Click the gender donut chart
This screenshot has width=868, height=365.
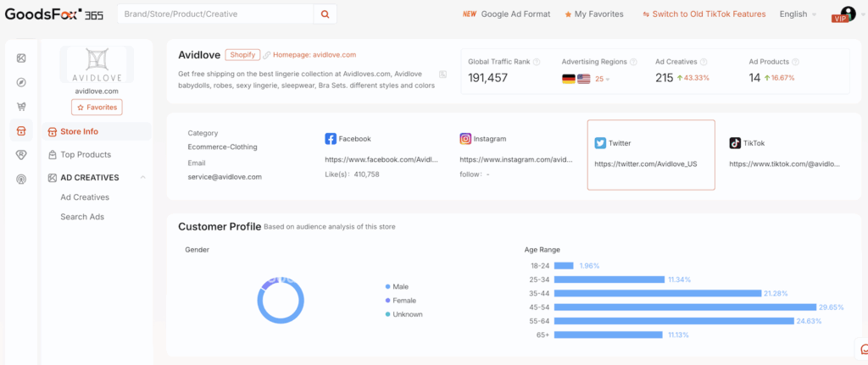[281, 300]
